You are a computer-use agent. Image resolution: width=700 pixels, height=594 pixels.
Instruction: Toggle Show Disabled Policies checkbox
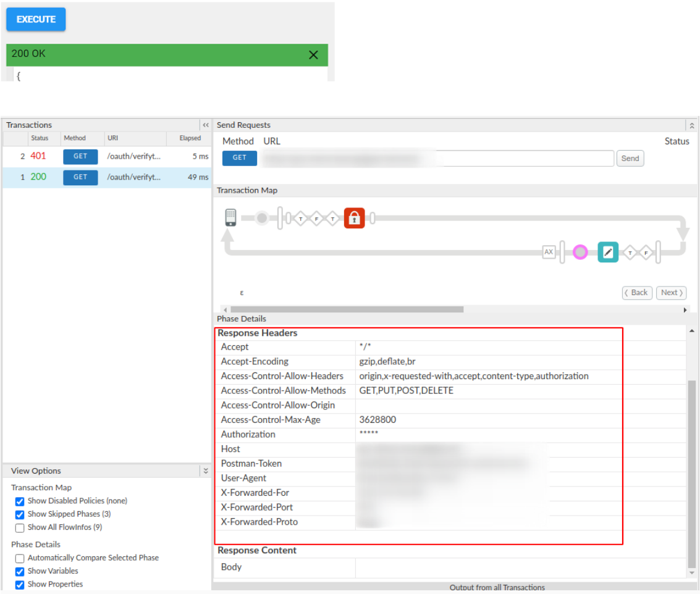[20, 501]
